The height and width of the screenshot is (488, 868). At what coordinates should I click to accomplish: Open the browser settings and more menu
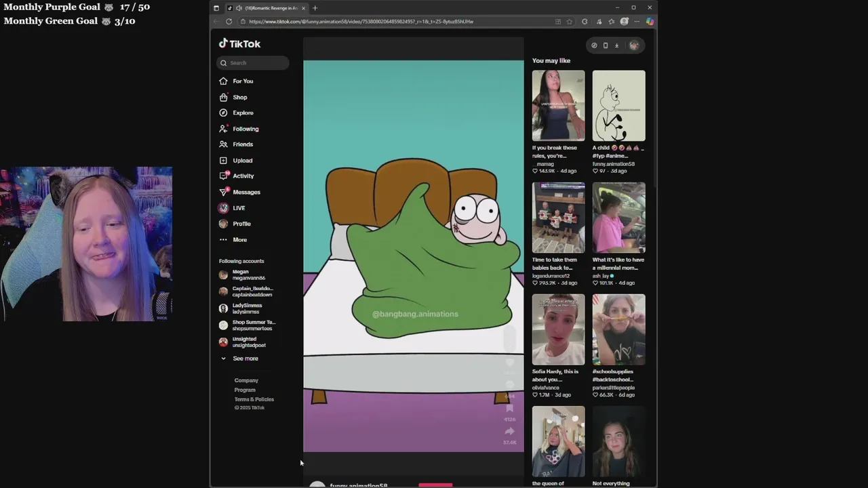637,22
